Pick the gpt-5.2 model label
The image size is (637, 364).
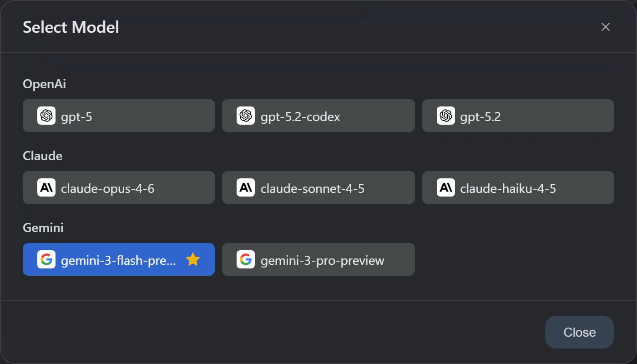480,117
